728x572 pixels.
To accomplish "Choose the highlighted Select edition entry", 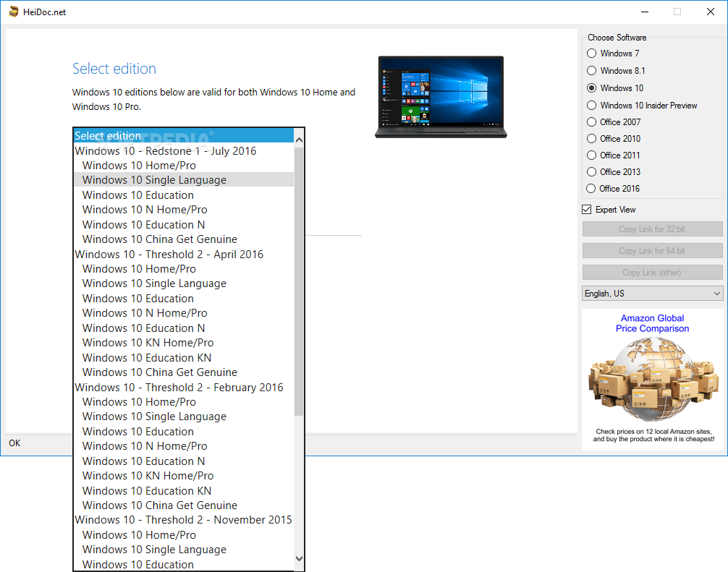I will (x=184, y=135).
